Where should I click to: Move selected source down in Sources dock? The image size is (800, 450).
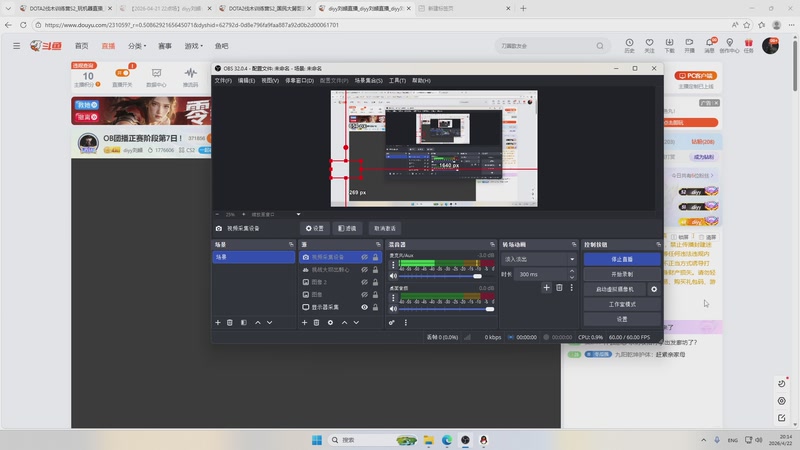click(356, 322)
